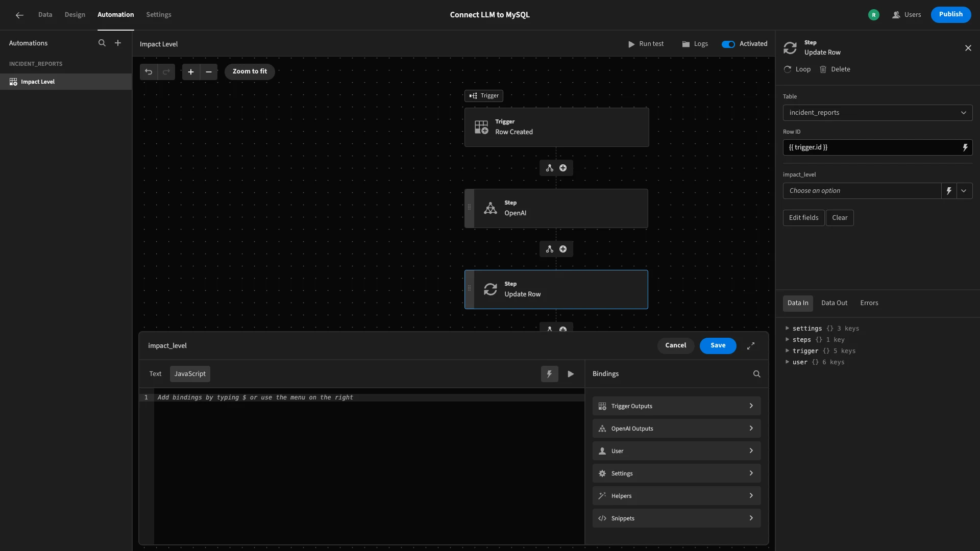Toggle the Activated switch off
The image size is (980, 551).
(x=728, y=44)
